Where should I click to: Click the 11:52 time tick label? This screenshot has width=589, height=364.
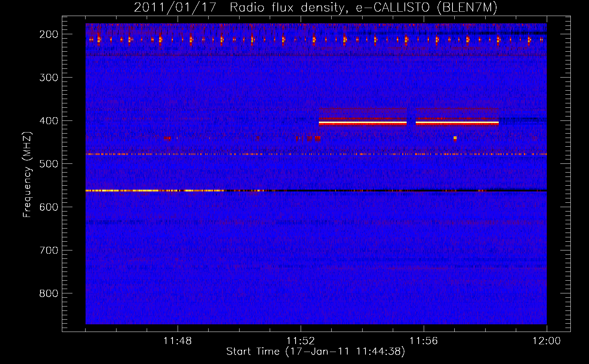click(301, 341)
